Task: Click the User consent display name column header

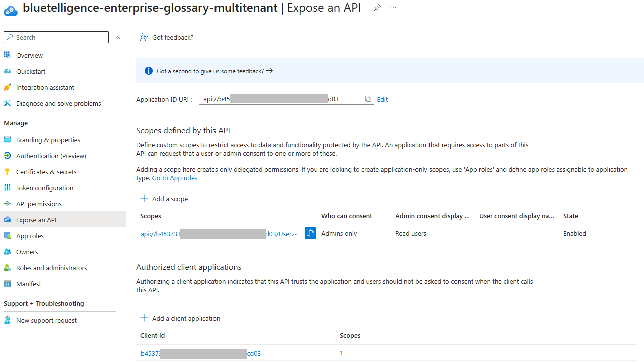Action: (x=517, y=216)
